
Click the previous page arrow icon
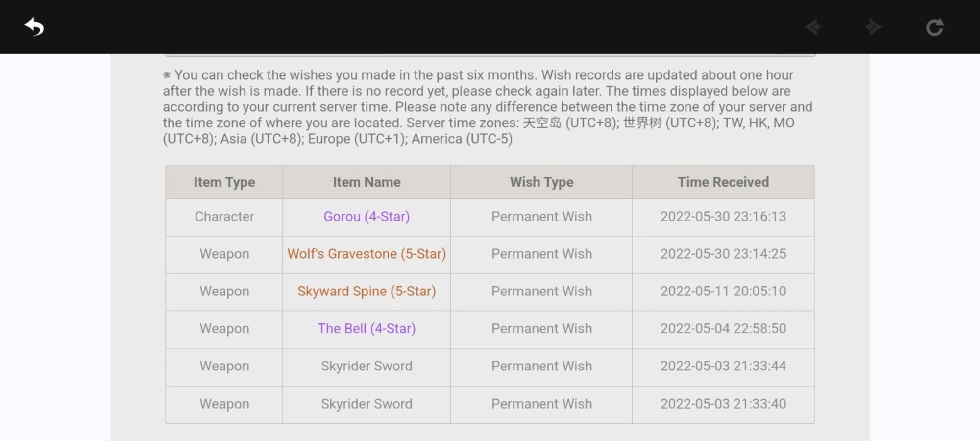pyautogui.click(x=813, y=27)
